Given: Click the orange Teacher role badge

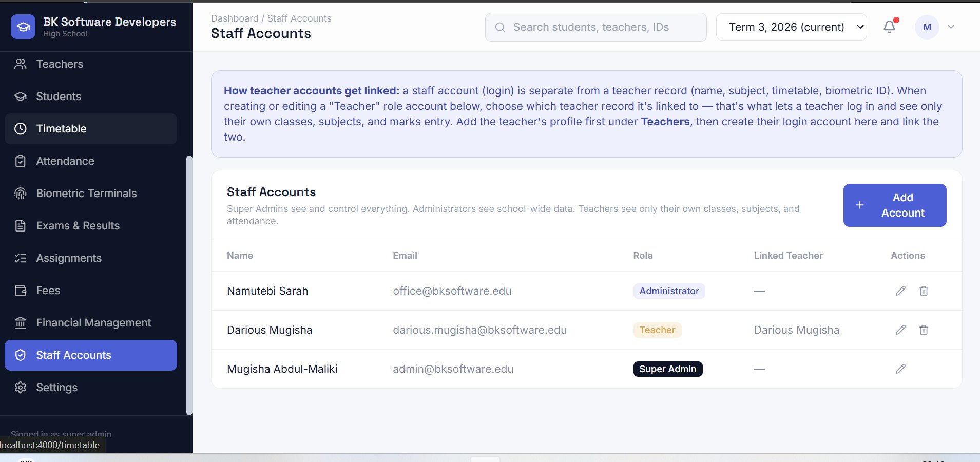Looking at the screenshot, I should [657, 330].
